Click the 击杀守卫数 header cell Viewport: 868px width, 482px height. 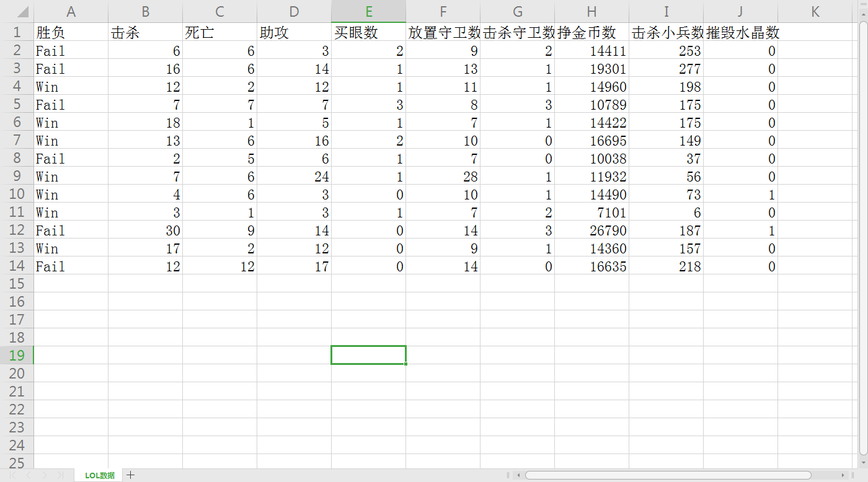[517, 32]
